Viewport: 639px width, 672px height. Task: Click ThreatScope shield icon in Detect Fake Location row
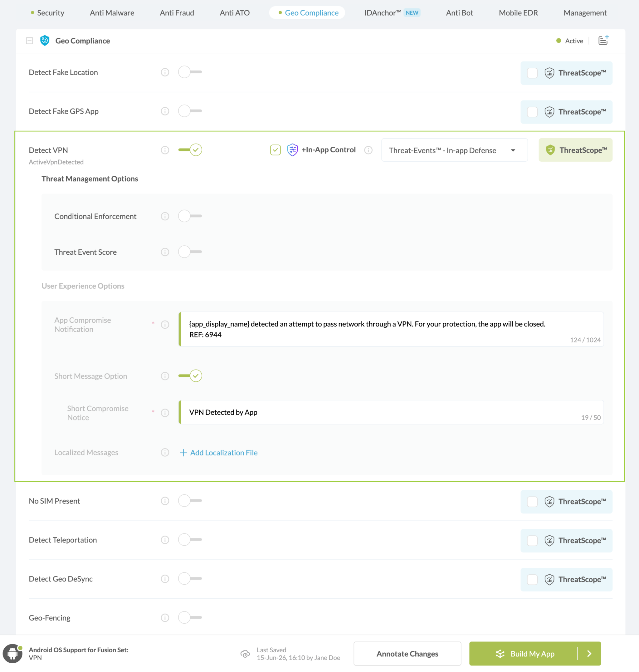click(x=549, y=73)
